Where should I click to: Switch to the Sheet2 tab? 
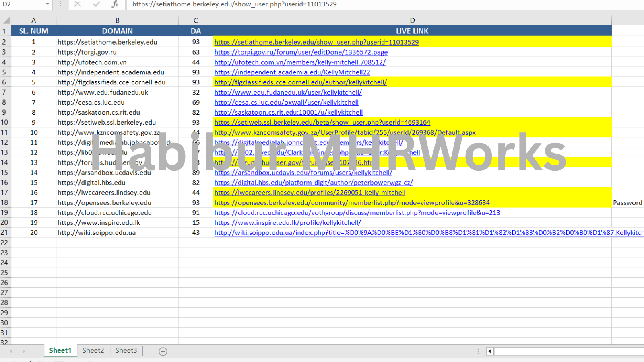(x=93, y=350)
